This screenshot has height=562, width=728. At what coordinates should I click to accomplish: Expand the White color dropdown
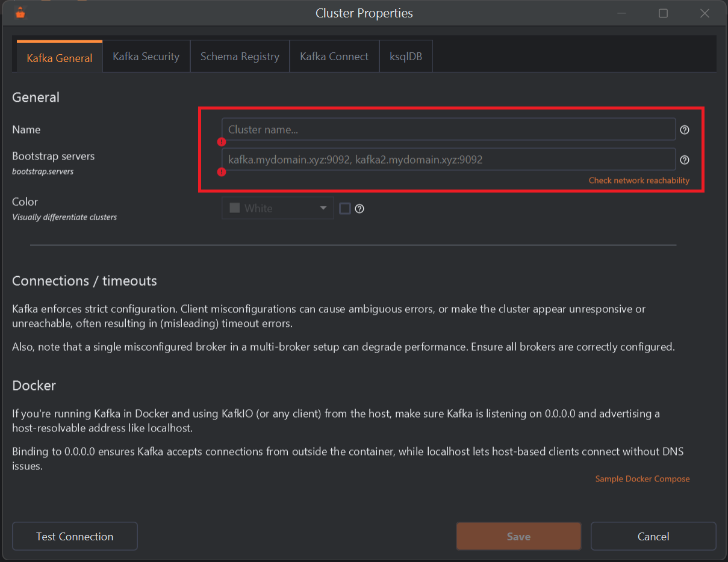pyautogui.click(x=278, y=208)
